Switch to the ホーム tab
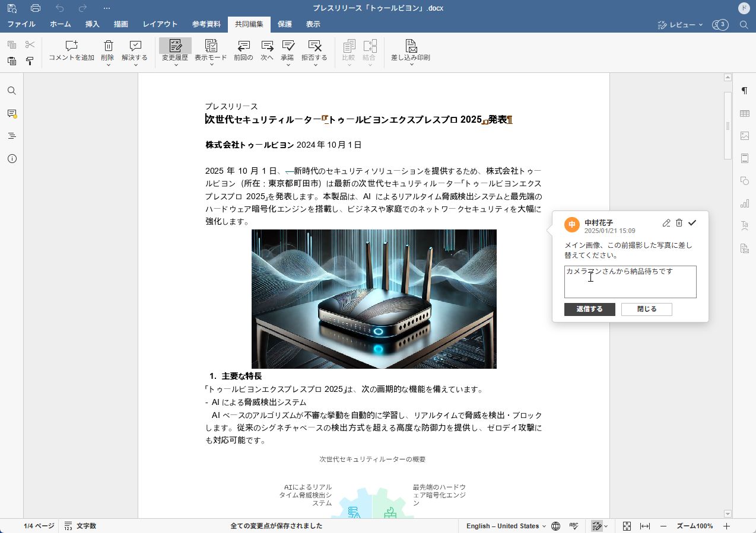756x533 pixels. coord(60,24)
